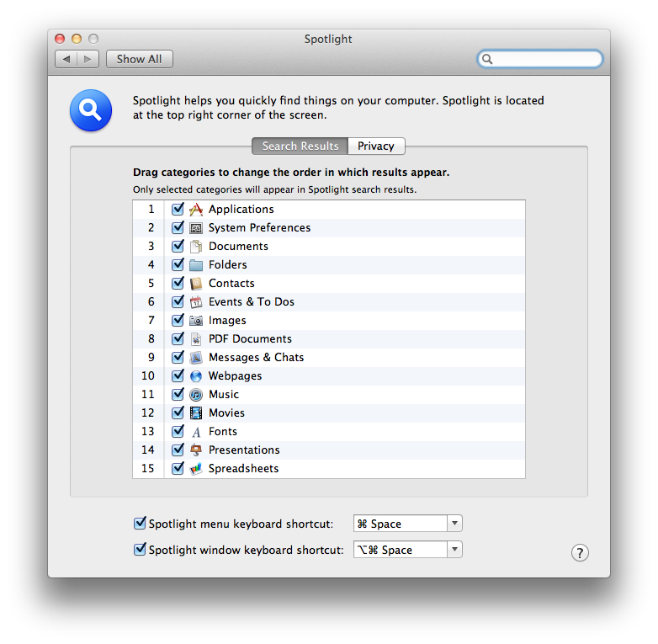Toggle the Documents category checkbox
The height and width of the screenshot is (644, 658).
(x=178, y=246)
